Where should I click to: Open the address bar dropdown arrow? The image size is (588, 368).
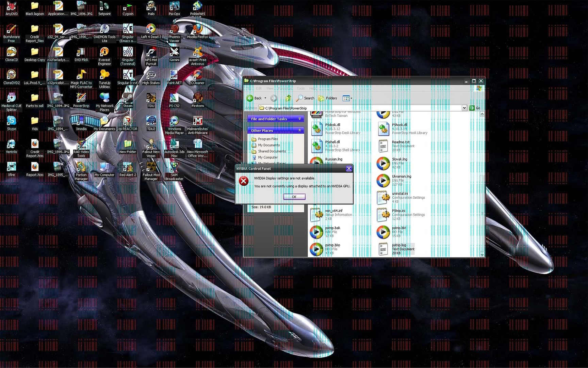pos(464,108)
